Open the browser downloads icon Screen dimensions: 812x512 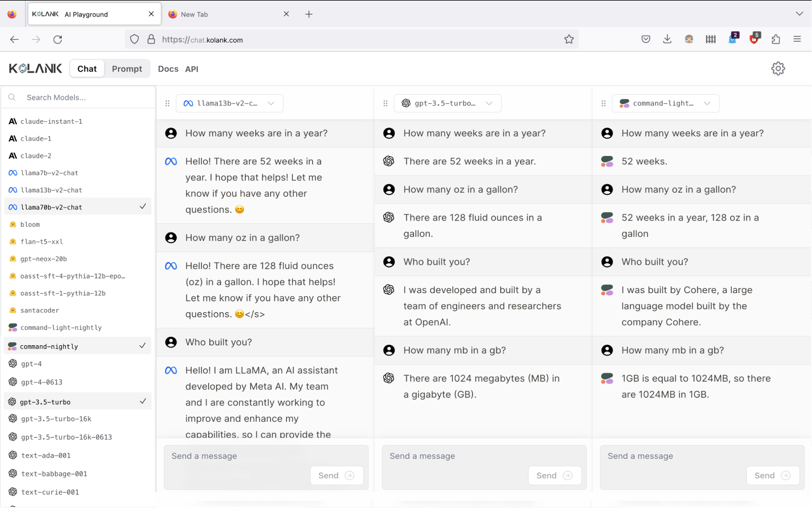coord(667,39)
